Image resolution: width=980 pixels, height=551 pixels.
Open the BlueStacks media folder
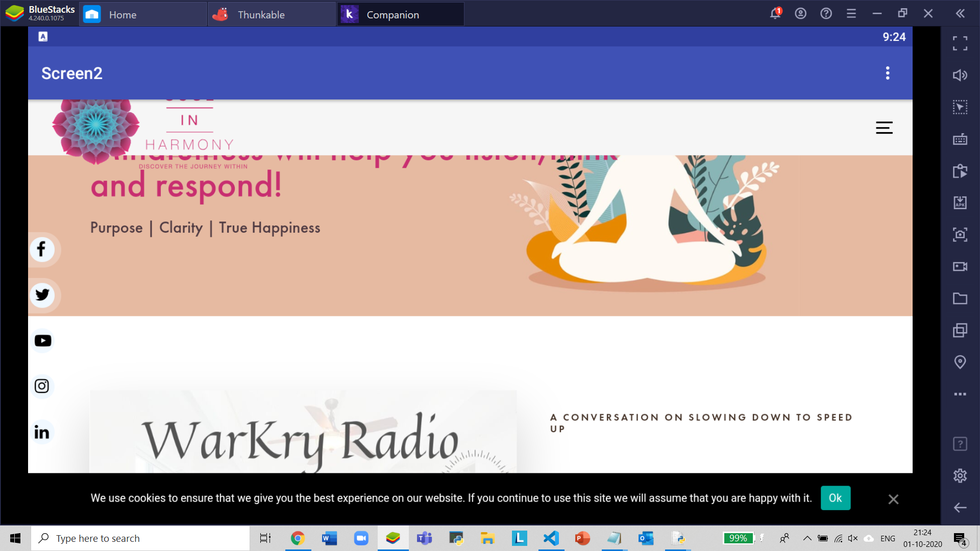[960, 298]
